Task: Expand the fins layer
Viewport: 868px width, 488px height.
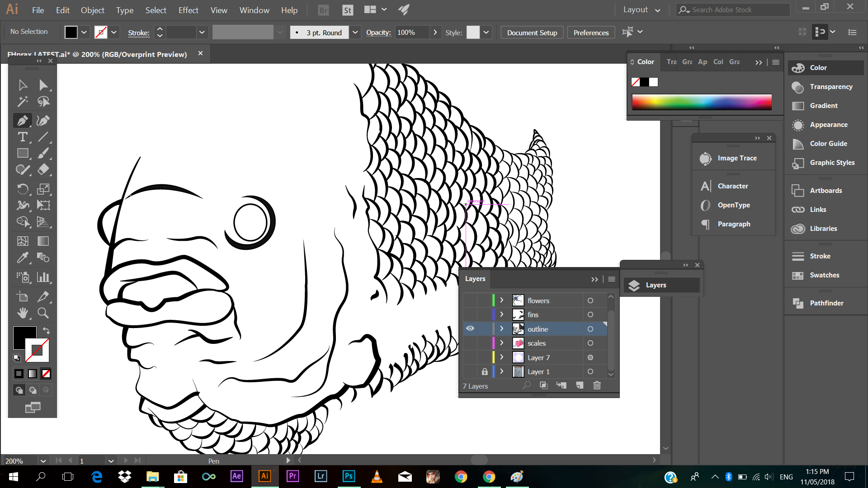Action: coord(501,314)
